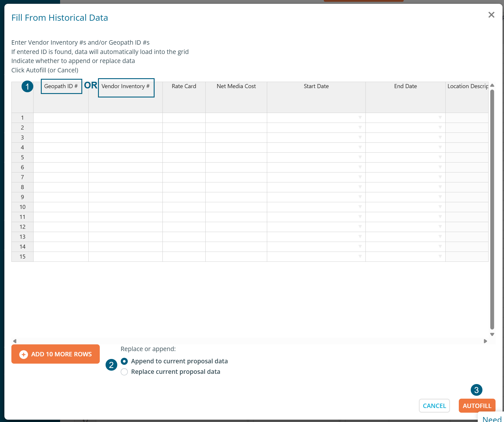
Task: Close the Fill From Historical Data dialog
Action: tap(491, 15)
